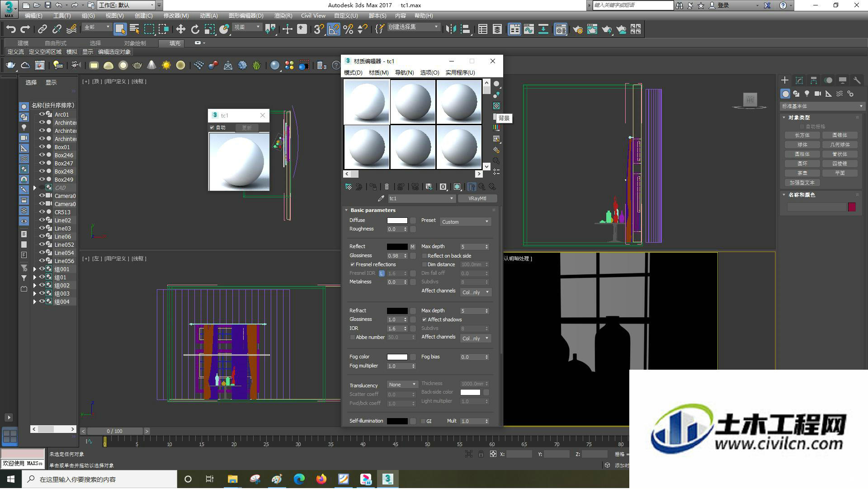Click the 茶壶 teapot button
The width and height of the screenshot is (868, 489).
802,174
